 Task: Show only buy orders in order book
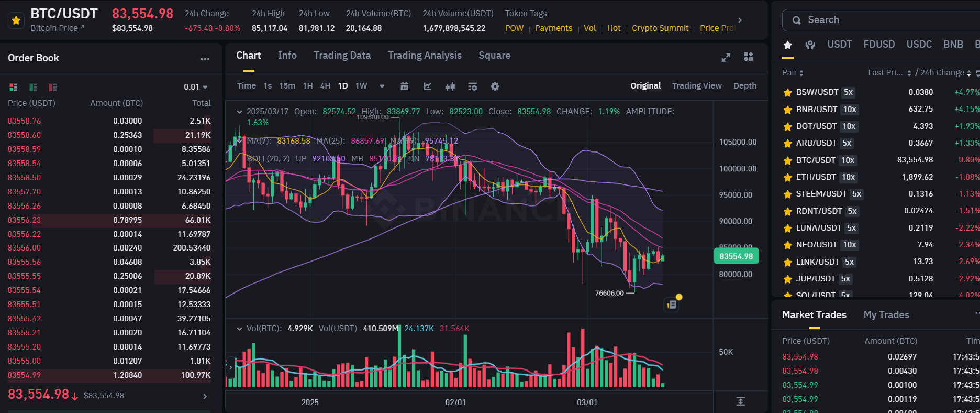34,87
